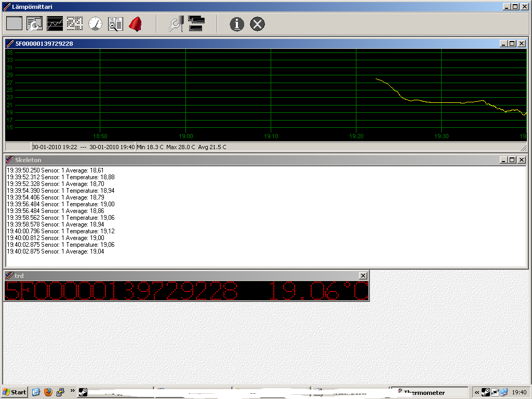
Task: Minimize the 5F00000139729228 graph window
Action: pos(503,44)
